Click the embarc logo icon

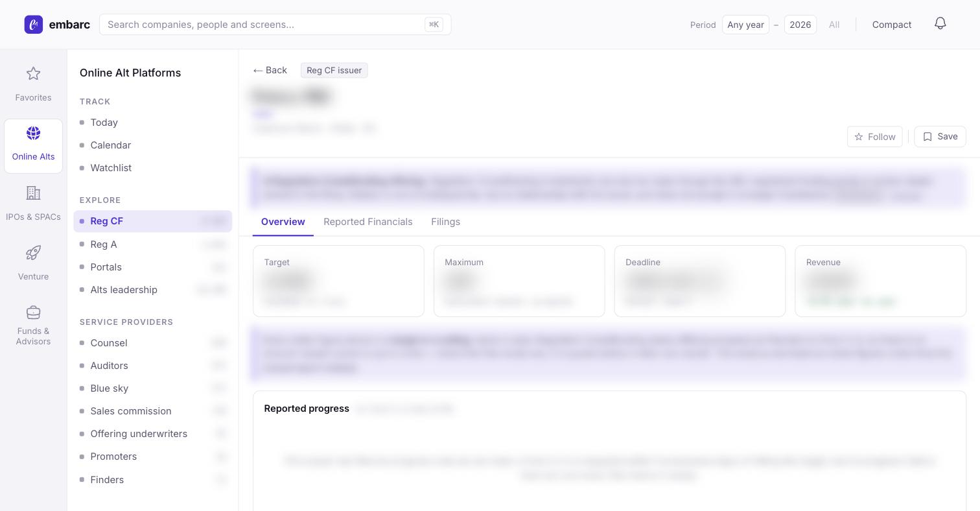pyautogui.click(x=34, y=25)
